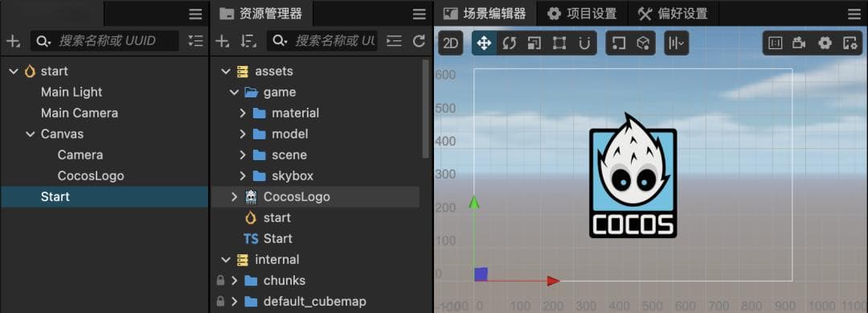This screenshot has height=313, width=868.
Task: Open hierarchy search filter type dropdown
Action: [x=43, y=41]
